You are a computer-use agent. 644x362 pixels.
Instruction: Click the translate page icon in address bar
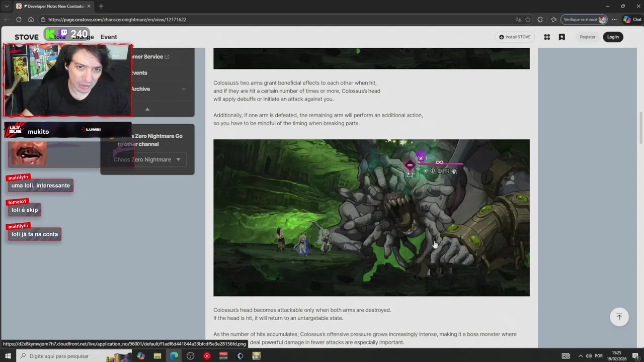click(518, 20)
